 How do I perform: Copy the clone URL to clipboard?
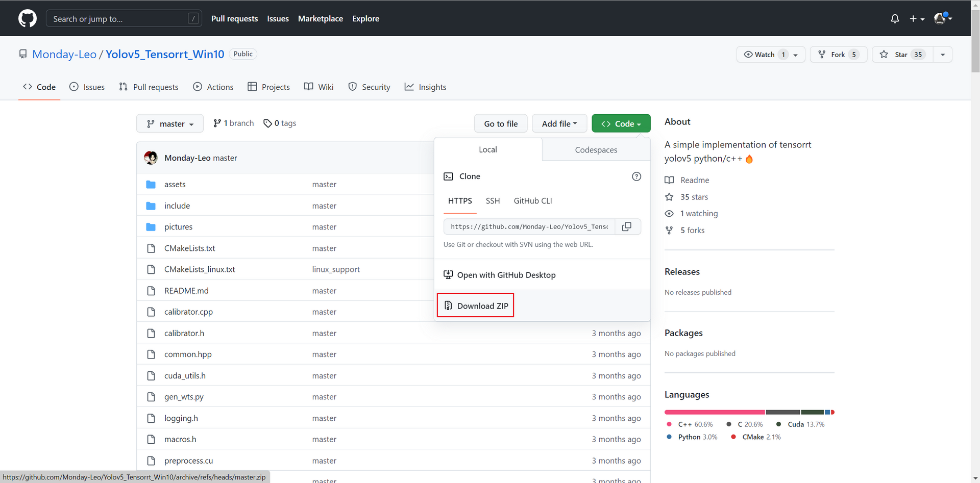627,226
